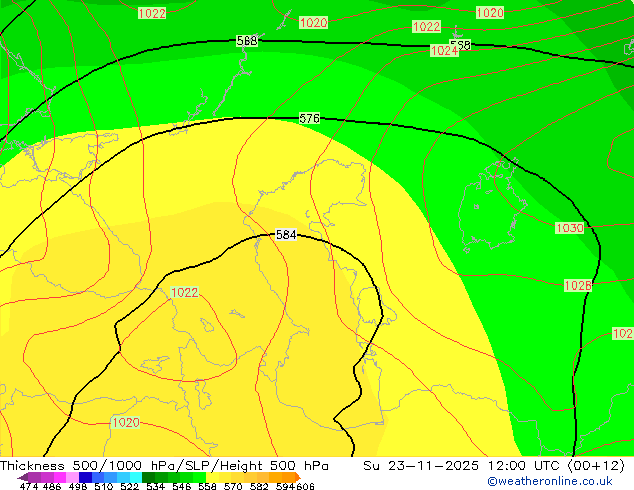Select the purple swatch above 474
Image resolution: width=634 pixels, height=490 pixels.
(x=34, y=477)
